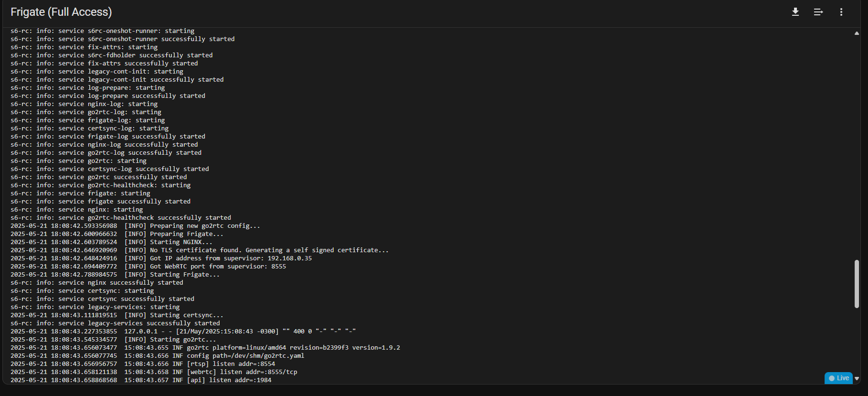Click 'nginx successfully started' line
The height and width of the screenshot is (396, 868).
click(x=97, y=283)
